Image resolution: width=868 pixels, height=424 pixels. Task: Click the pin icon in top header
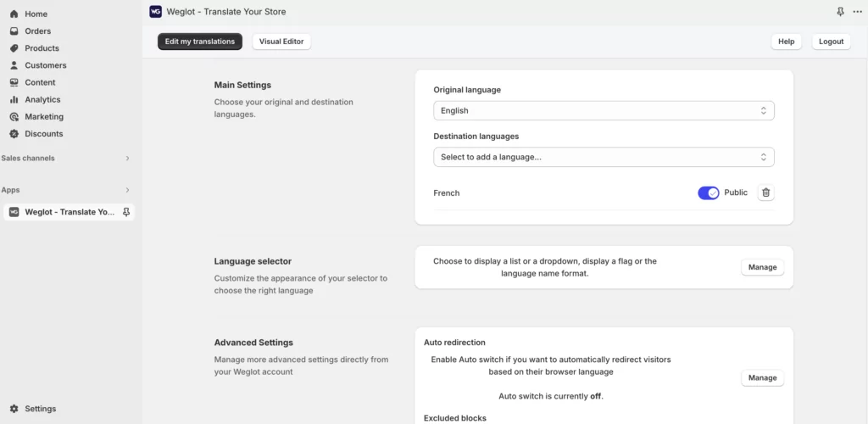840,12
